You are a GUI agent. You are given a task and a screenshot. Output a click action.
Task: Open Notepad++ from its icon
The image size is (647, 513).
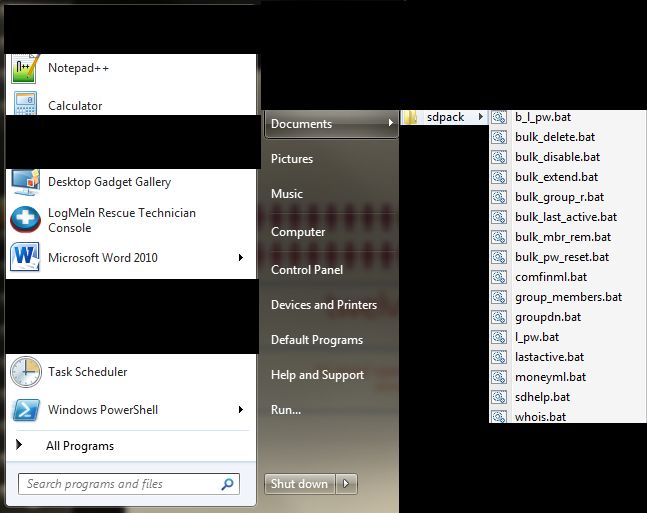[x=25, y=69]
